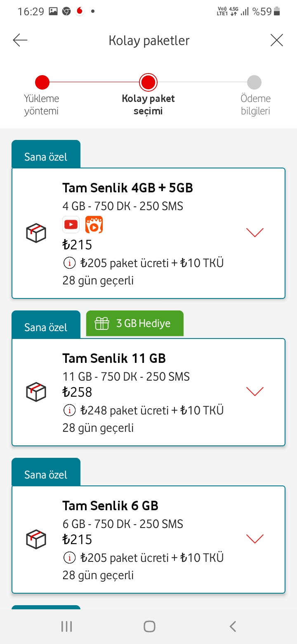Go to Yükleme yöntemi step
The width and height of the screenshot is (297, 644).
click(x=42, y=82)
